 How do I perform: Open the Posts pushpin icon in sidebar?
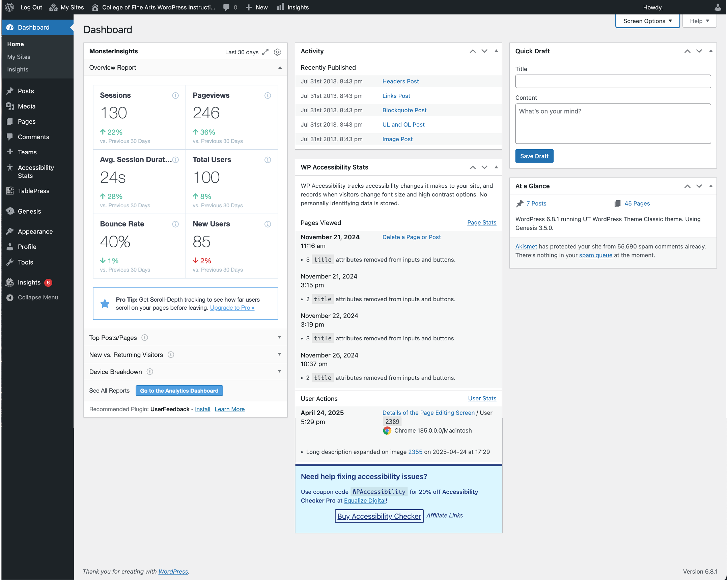pos(10,91)
